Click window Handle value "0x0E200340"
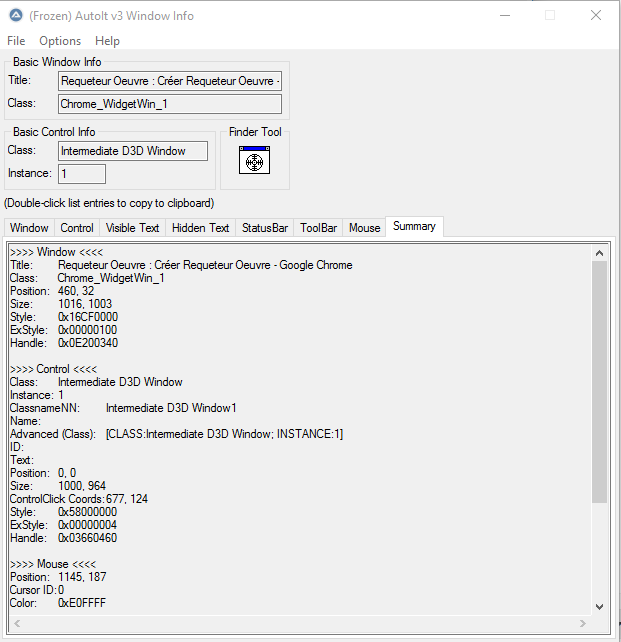The height and width of the screenshot is (642, 621). coord(88,343)
